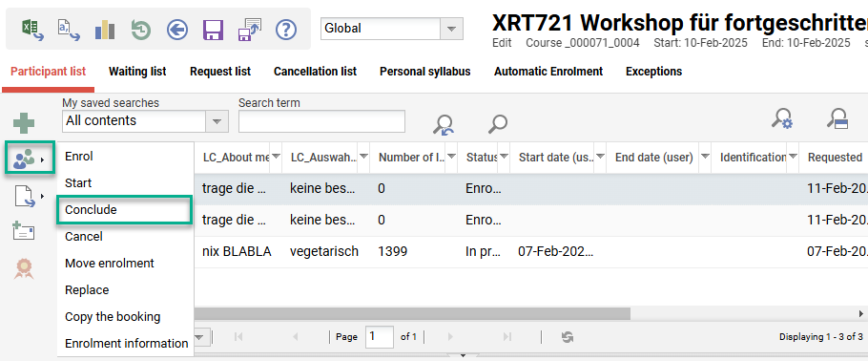Open page size dropdown in pager

200,336
